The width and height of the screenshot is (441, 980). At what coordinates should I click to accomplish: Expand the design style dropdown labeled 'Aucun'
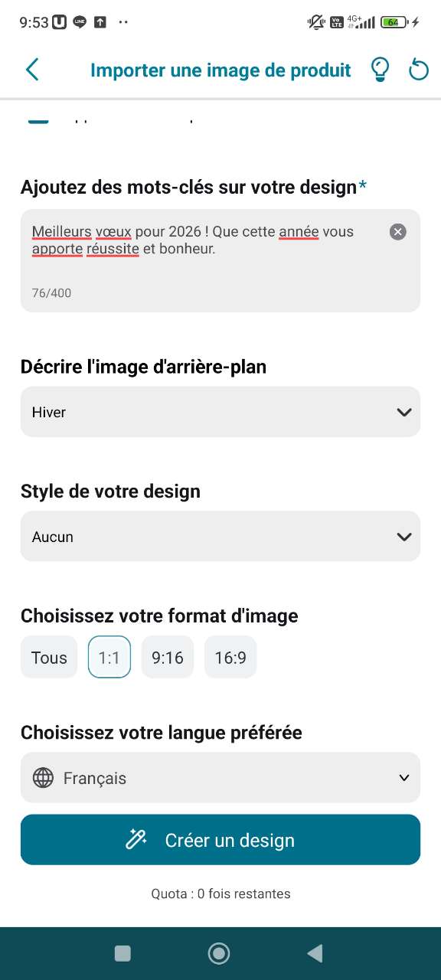tap(220, 536)
